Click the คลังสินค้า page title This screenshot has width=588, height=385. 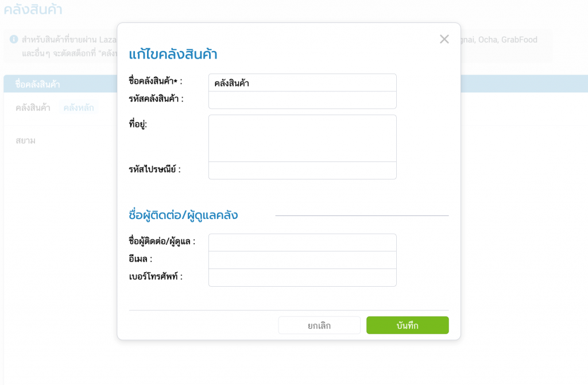pos(33,10)
